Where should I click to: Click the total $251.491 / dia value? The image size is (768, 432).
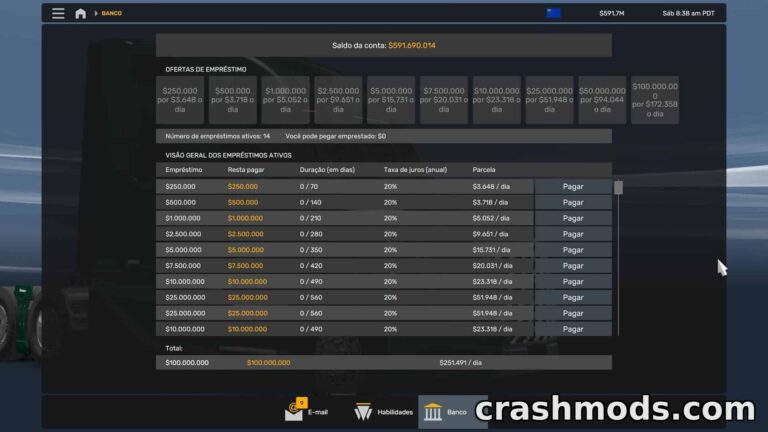click(460, 363)
